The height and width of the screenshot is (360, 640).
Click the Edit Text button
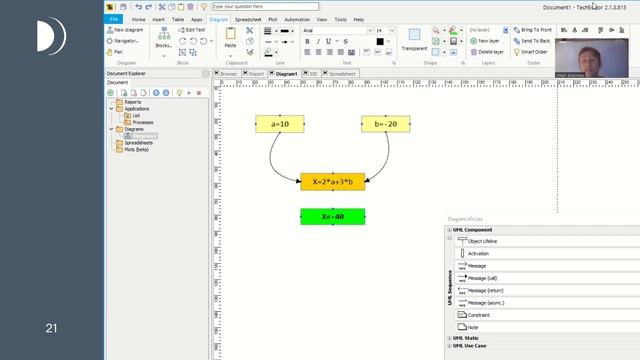pyautogui.click(x=191, y=30)
